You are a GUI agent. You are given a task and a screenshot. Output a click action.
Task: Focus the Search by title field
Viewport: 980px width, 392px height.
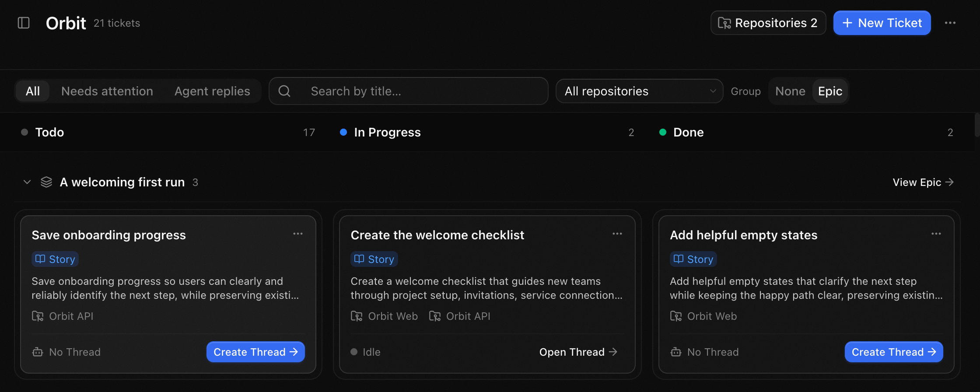click(409, 91)
